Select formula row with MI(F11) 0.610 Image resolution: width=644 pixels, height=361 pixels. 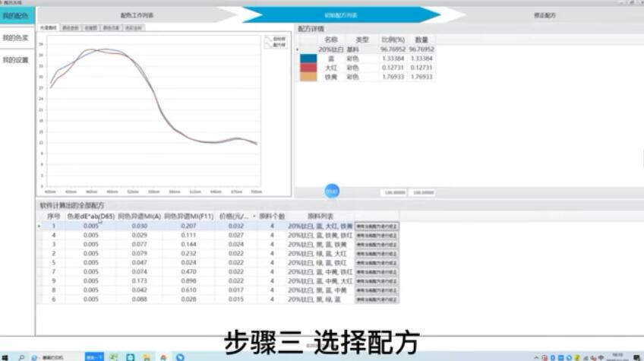point(218,290)
